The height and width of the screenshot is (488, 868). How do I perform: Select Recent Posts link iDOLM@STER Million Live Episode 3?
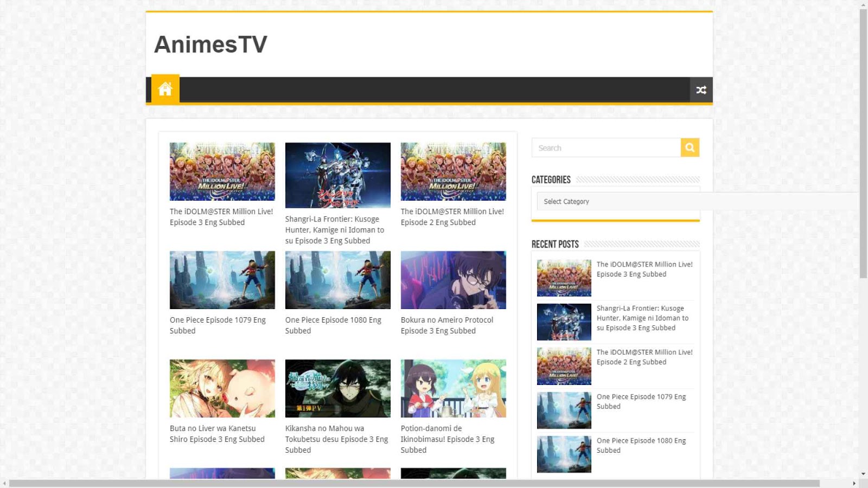[x=644, y=269]
